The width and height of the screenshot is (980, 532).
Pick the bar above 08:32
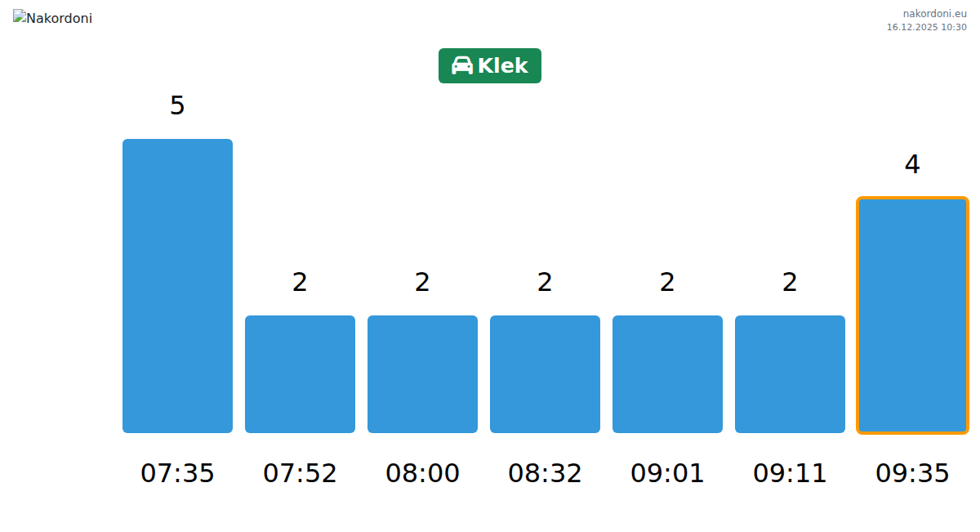pos(545,374)
